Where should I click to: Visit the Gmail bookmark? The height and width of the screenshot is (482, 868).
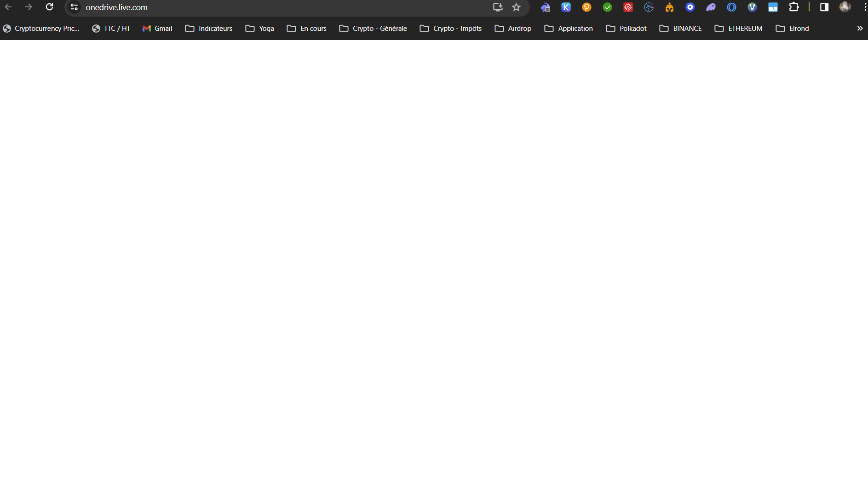pos(157,28)
